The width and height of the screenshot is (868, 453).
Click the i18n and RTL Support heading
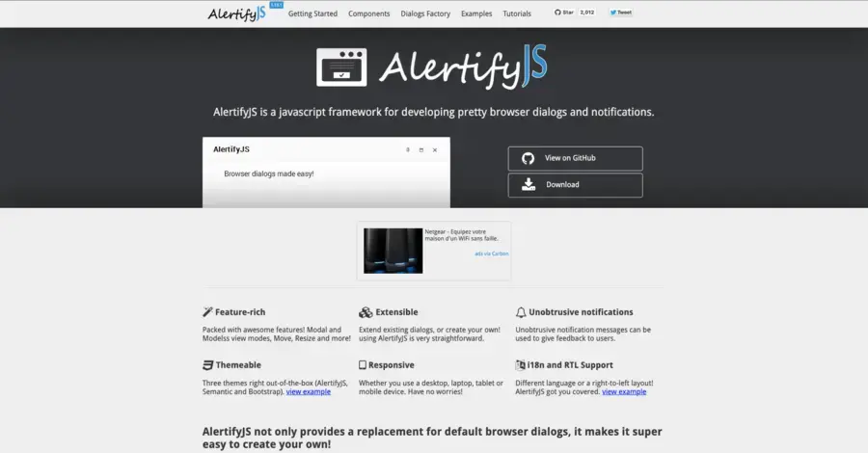point(570,365)
